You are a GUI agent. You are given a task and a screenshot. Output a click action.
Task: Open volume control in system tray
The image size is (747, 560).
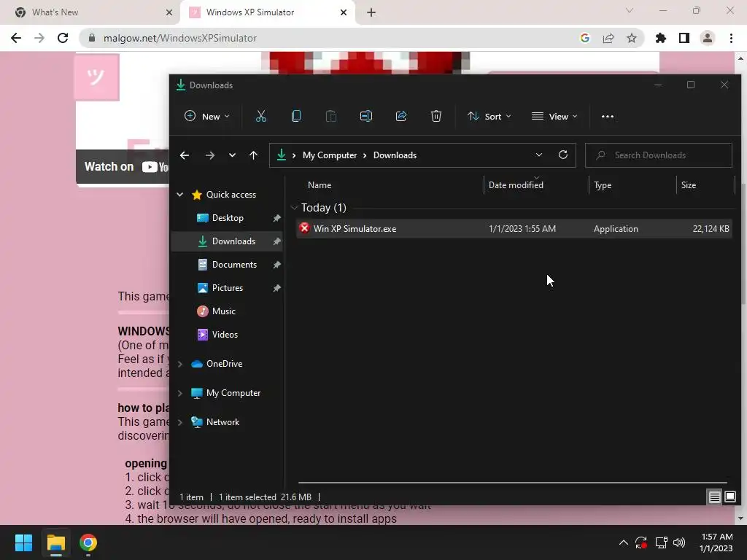click(679, 542)
